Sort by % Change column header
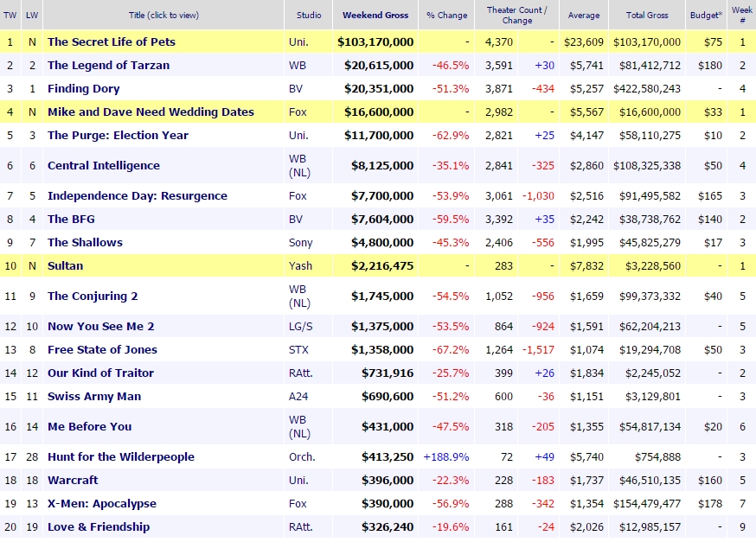 (x=446, y=16)
